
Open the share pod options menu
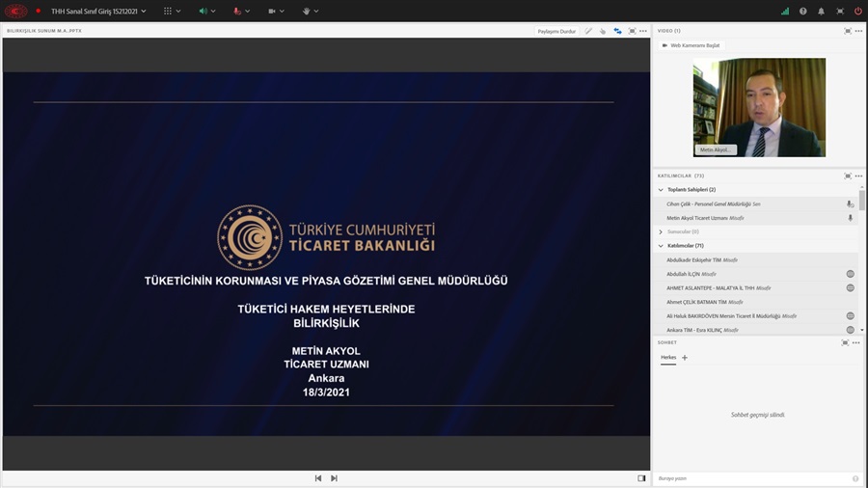(x=642, y=31)
